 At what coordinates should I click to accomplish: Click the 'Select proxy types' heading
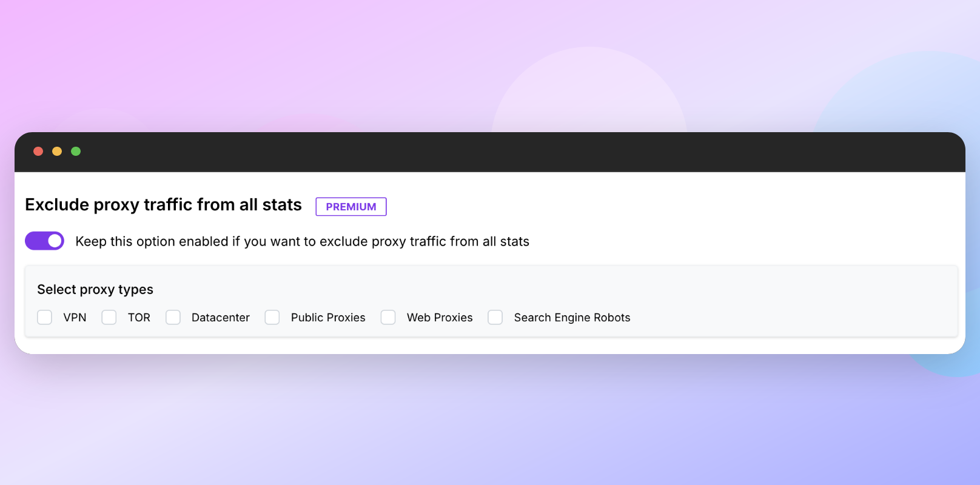(95, 289)
